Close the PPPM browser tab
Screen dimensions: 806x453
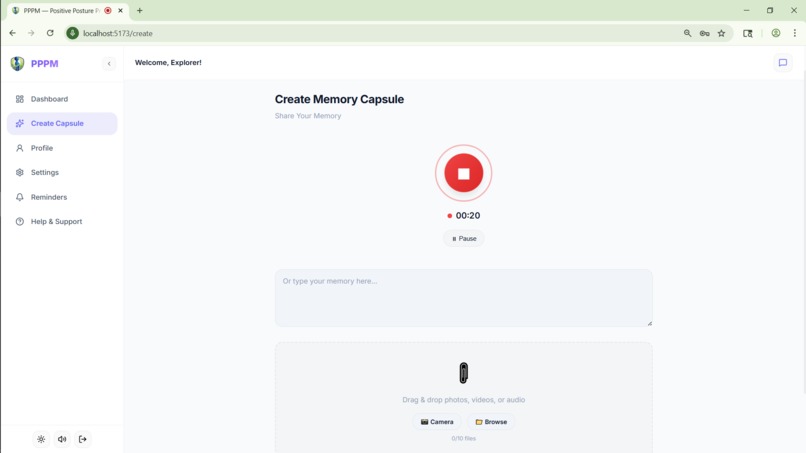click(120, 10)
